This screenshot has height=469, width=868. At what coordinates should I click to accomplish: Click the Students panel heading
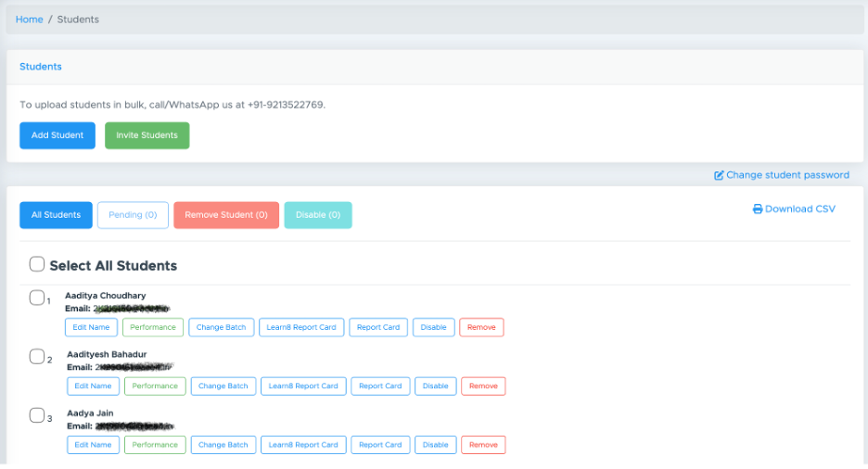tap(41, 67)
